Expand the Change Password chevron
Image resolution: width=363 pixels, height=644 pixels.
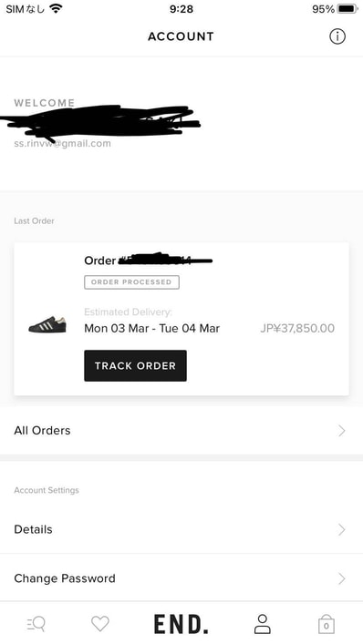342,578
